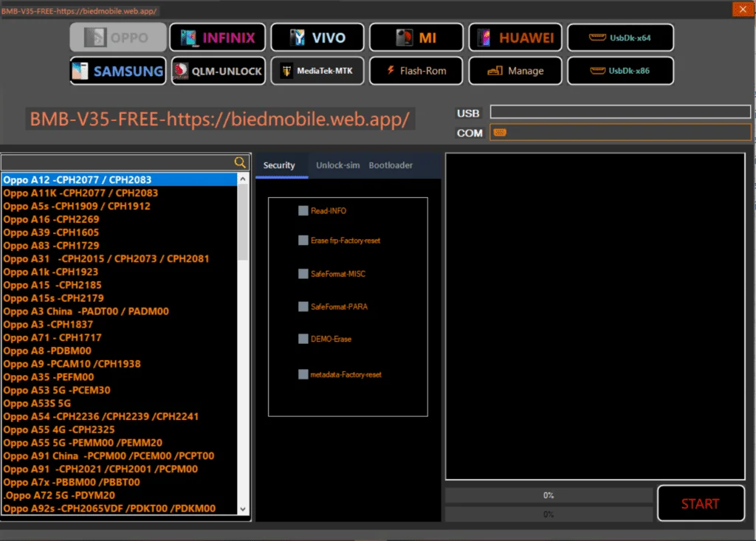Image resolution: width=756 pixels, height=541 pixels.
Task: Click the model list scrollbar thumb
Action: (243, 222)
